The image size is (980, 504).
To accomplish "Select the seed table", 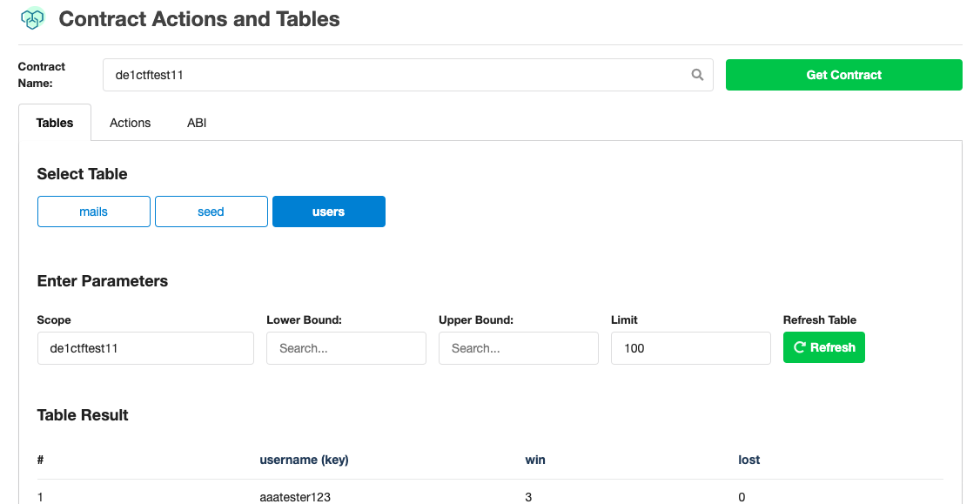I will coord(211,212).
